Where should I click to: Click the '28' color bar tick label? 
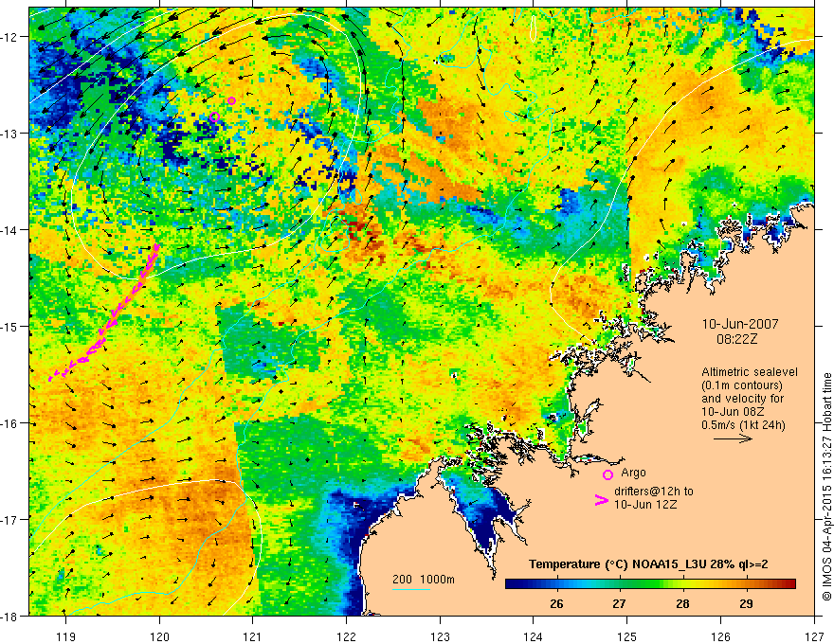click(682, 604)
